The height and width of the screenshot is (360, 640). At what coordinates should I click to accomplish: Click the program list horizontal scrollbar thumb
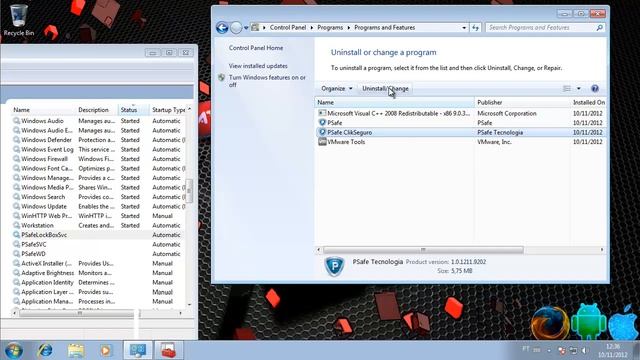pyautogui.click(x=423, y=249)
